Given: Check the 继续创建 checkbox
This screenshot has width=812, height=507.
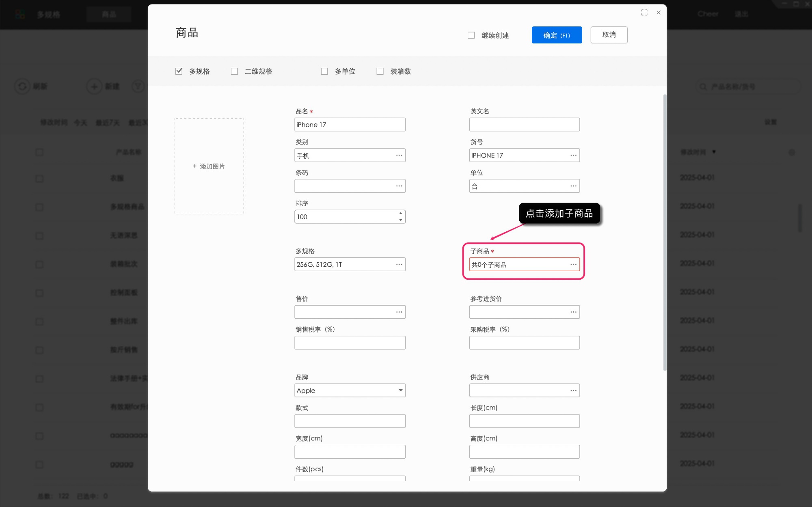Looking at the screenshot, I should coord(471,35).
